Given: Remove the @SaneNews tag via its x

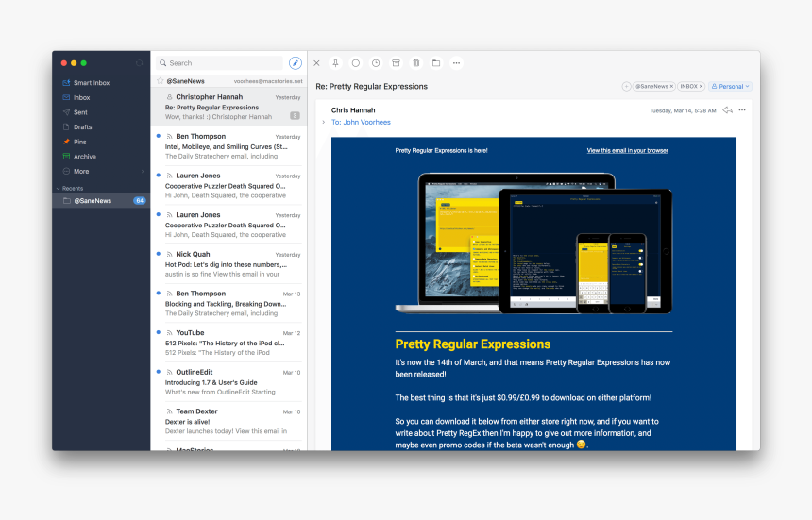Looking at the screenshot, I should pos(671,87).
